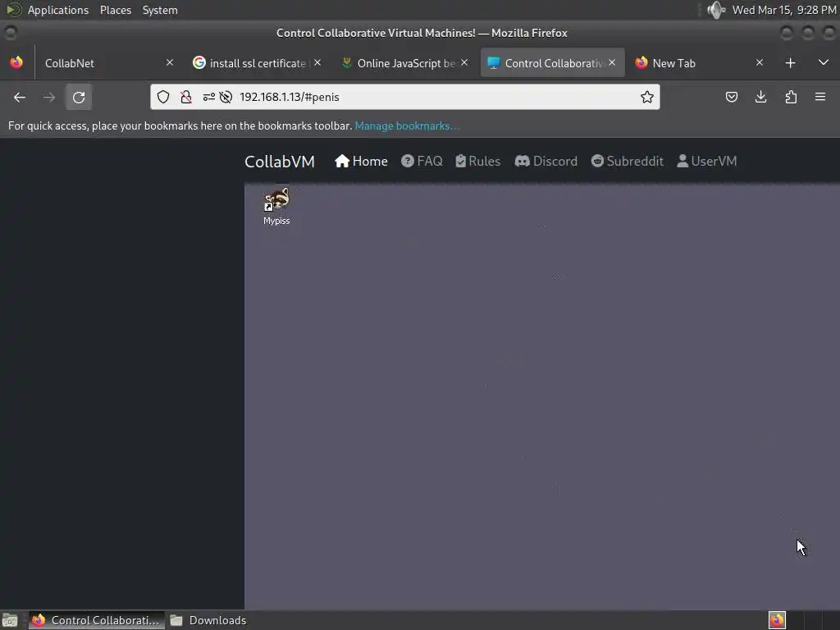Screen dimensions: 840x630
Task: Close the New Tab tab
Action: click(759, 62)
